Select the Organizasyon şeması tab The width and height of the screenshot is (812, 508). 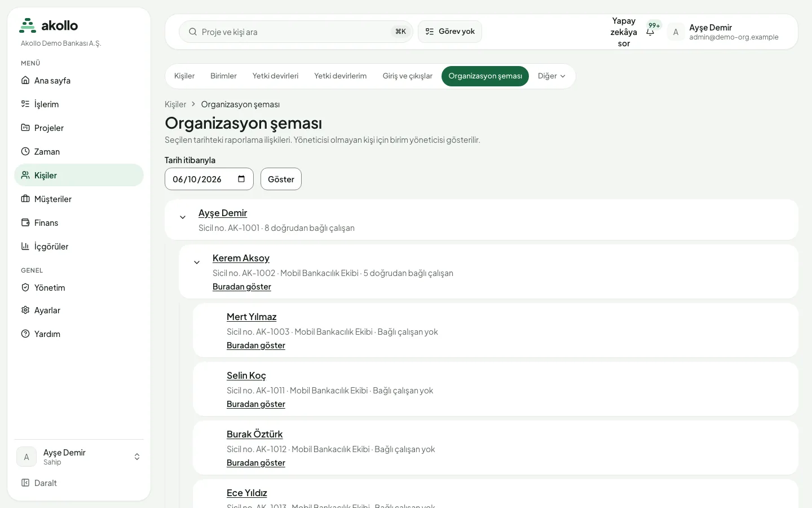(x=485, y=76)
